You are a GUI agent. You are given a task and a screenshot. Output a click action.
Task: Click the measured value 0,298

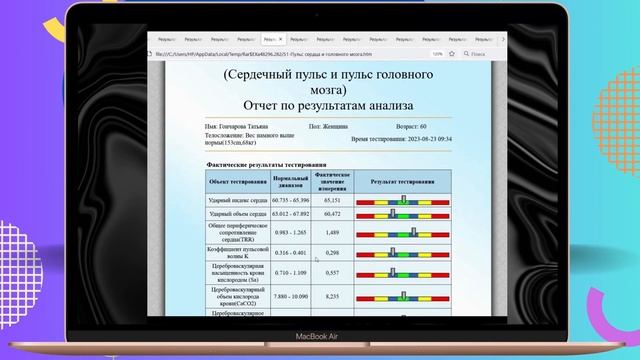click(x=332, y=253)
